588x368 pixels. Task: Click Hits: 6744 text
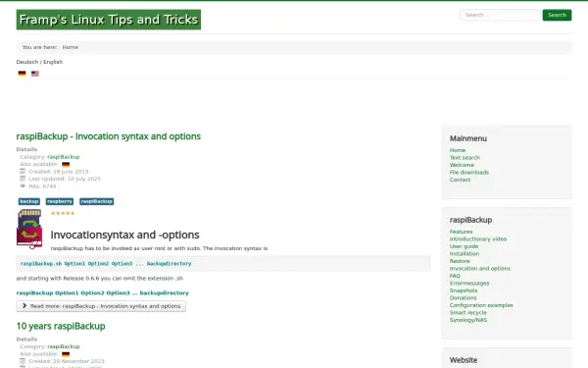coord(42,186)
